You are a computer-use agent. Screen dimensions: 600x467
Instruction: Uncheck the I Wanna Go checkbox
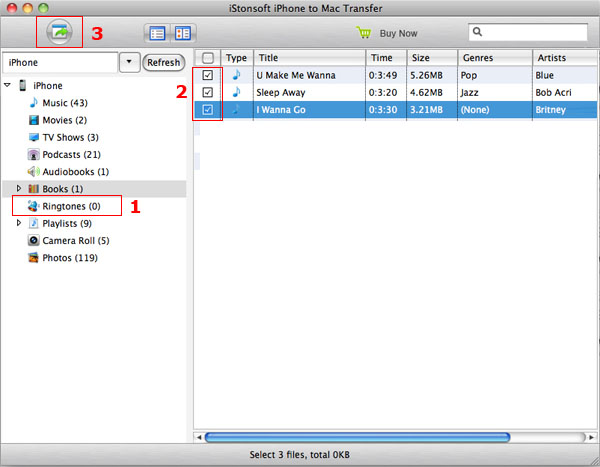[207, 110]
